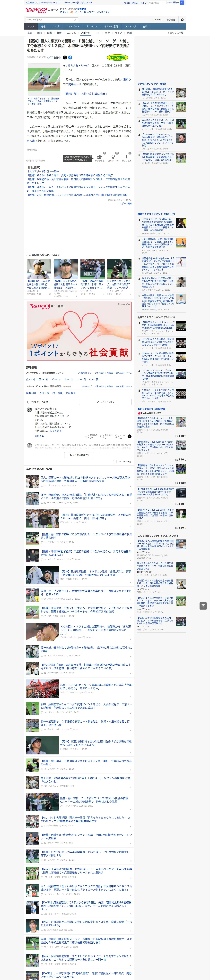Switch to the エキスパート tab

pyautogui.click(x=72, y=27)
